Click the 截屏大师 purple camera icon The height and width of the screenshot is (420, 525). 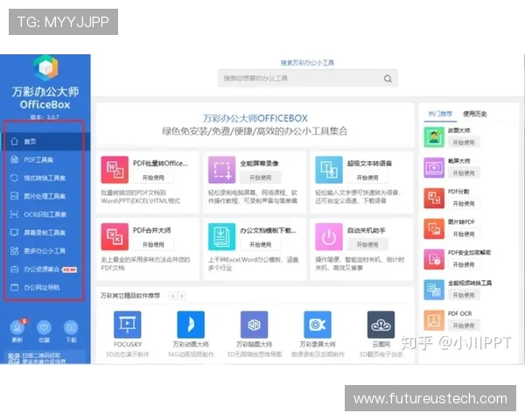[x=434, y=167]
